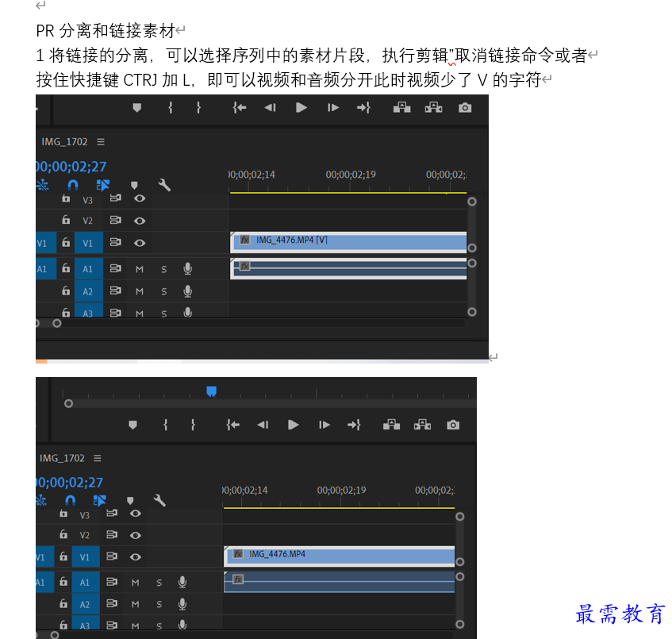Mute A1 track in lower timeline

(136, 583)
